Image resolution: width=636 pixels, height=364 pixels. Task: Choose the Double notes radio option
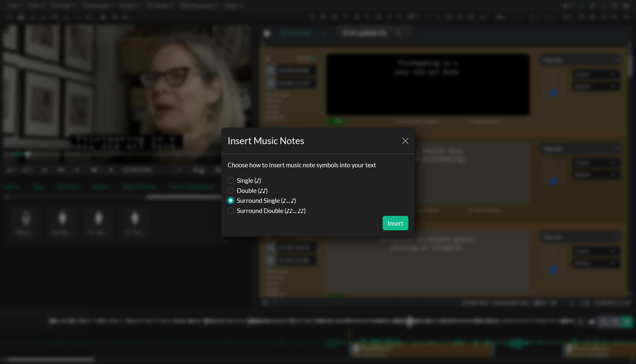230,190
